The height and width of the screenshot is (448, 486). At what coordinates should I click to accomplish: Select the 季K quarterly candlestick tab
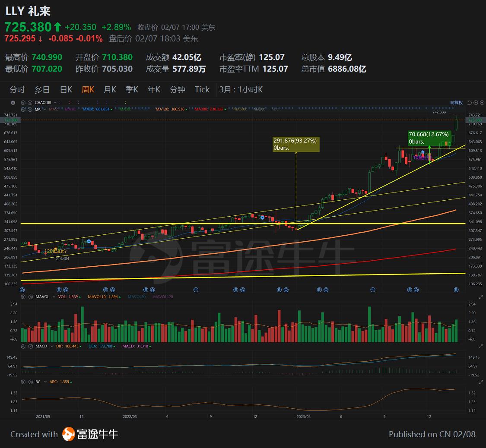[x=132, y=89]
